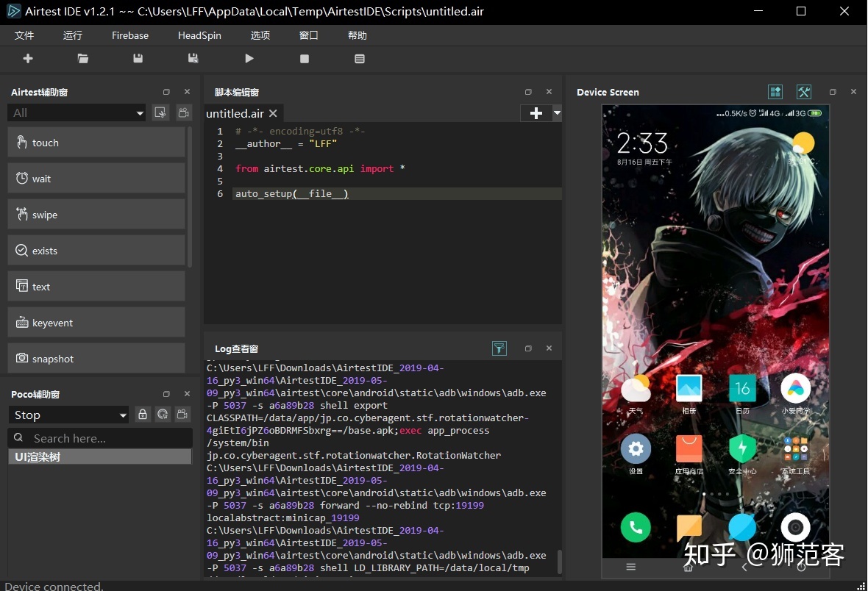Close the 脚本编辑窗 panel

[549, 92]
